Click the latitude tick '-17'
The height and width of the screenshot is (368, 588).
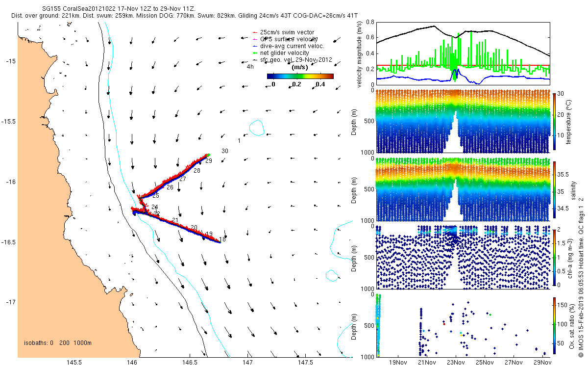click(x=11, y=303)
